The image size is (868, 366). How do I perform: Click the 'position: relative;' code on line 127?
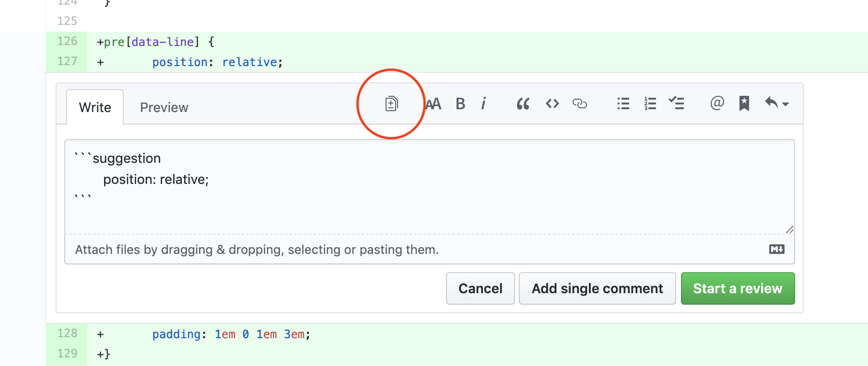[218, 62]
